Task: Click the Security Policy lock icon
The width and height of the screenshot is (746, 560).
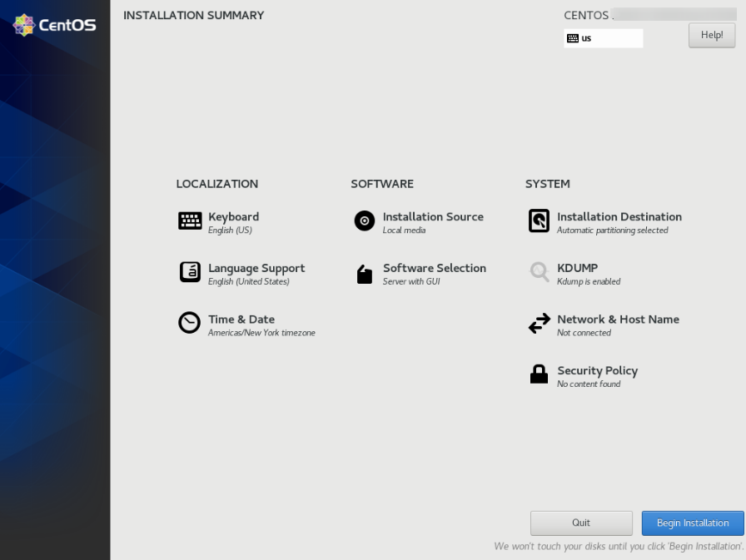Action: coord(539,374)
